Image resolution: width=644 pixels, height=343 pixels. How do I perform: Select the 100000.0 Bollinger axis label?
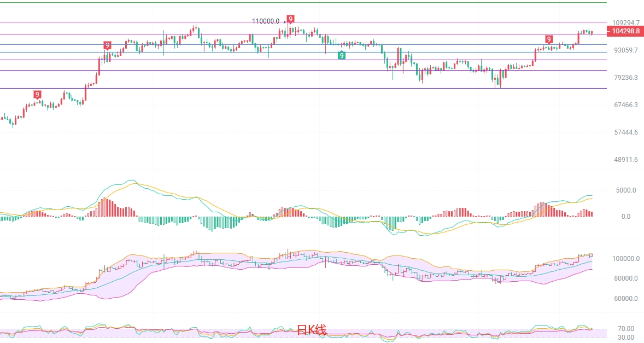click(625, 259)
